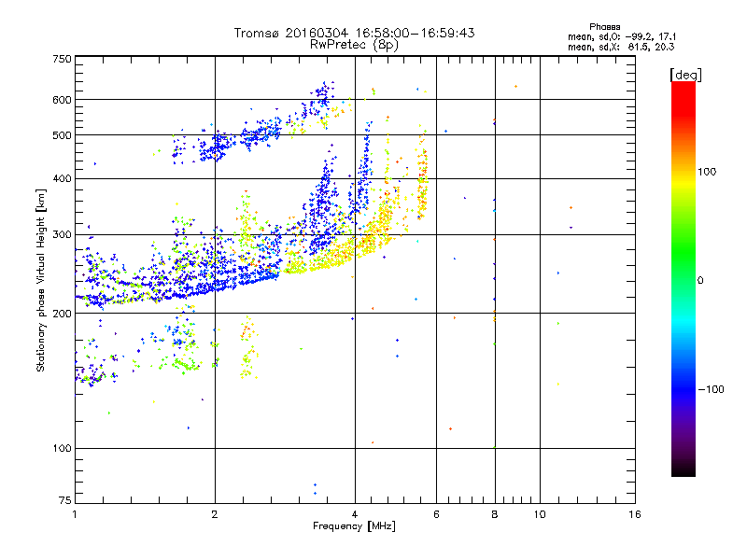The image size is (747, 560).
Task: Select the 'RwPretec (8p)' subtitle text
Action: coord(354,45)
